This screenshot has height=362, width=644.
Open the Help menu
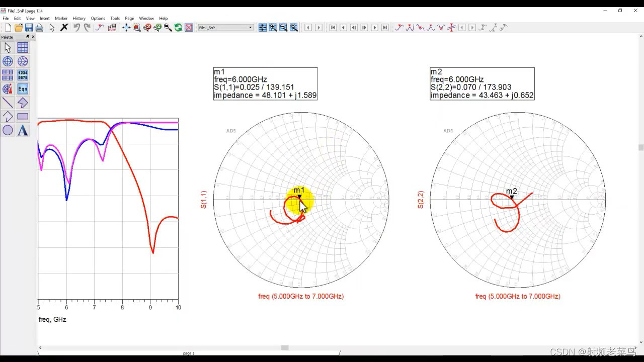pos(164,19)
